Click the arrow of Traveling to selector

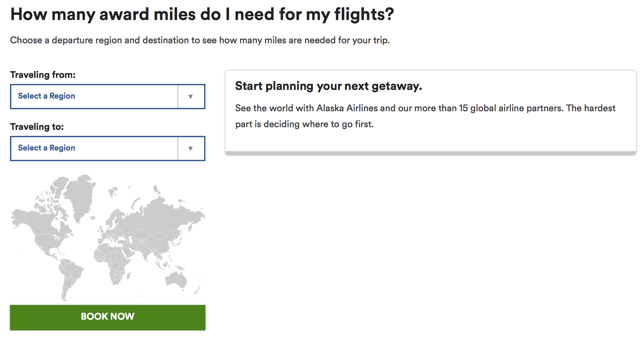191,149
